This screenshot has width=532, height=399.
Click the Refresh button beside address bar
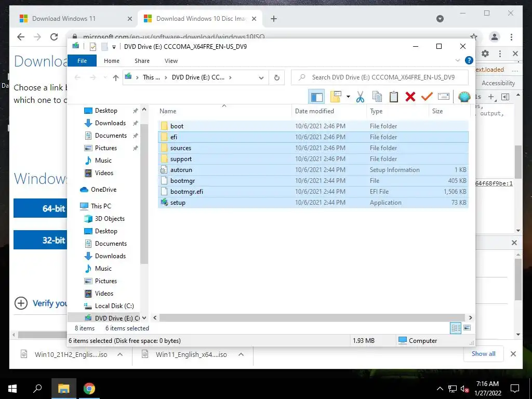point(276,78)
